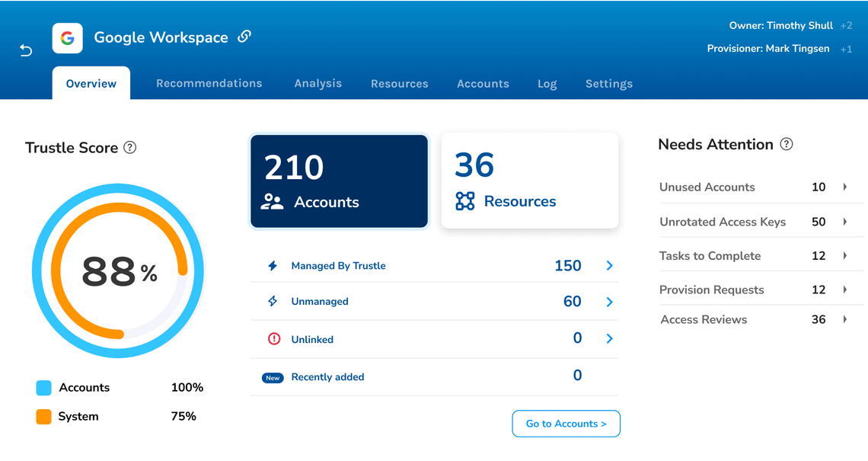The height and width of the screenshot is (461, 868).
Task: Click the New badge by Recently added
Action: pyautogui.click(x=273, y=378)
